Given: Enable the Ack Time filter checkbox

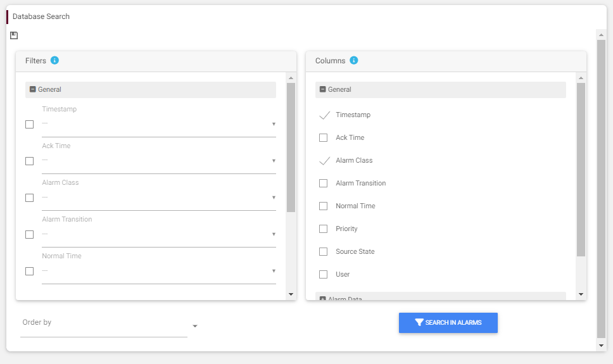Looking at the screenshot, I should pos(29,161).
